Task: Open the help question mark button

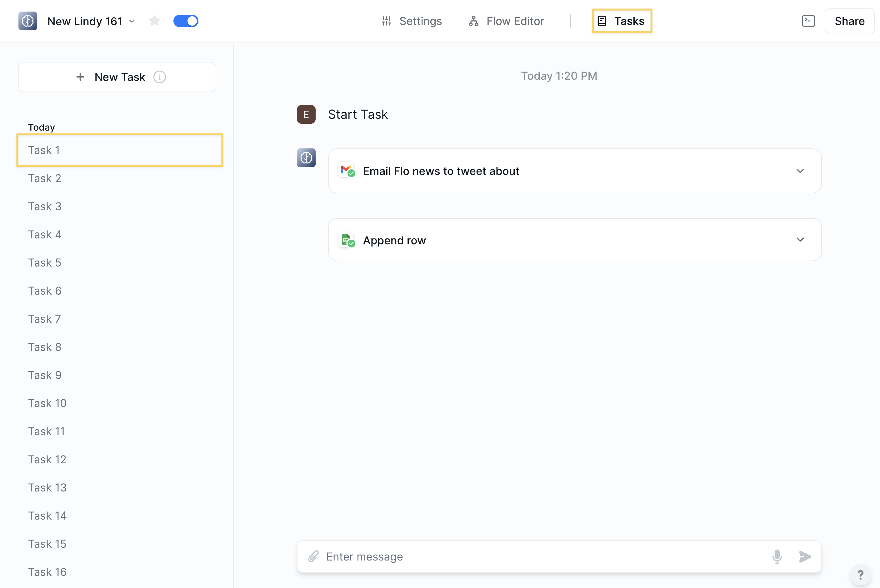Action: (861, 575)
